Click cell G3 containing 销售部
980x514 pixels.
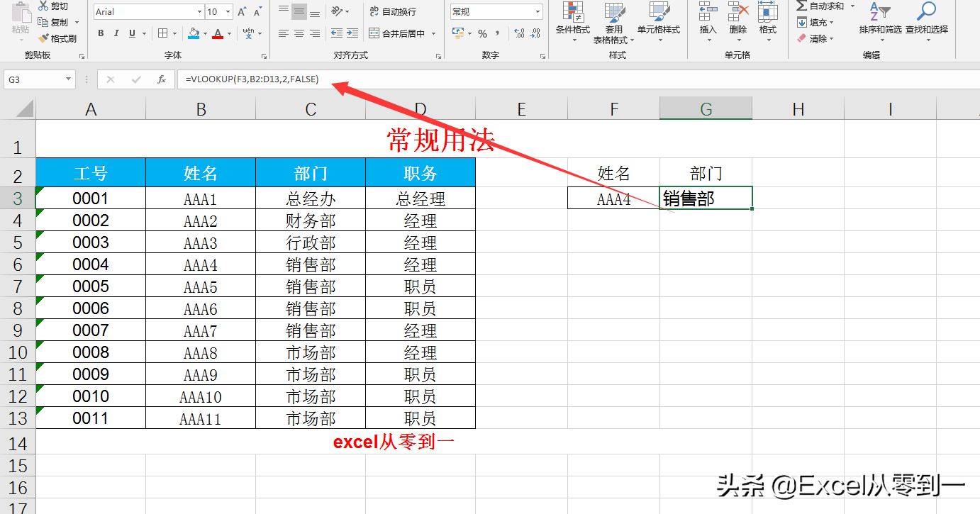click(706, 199)
